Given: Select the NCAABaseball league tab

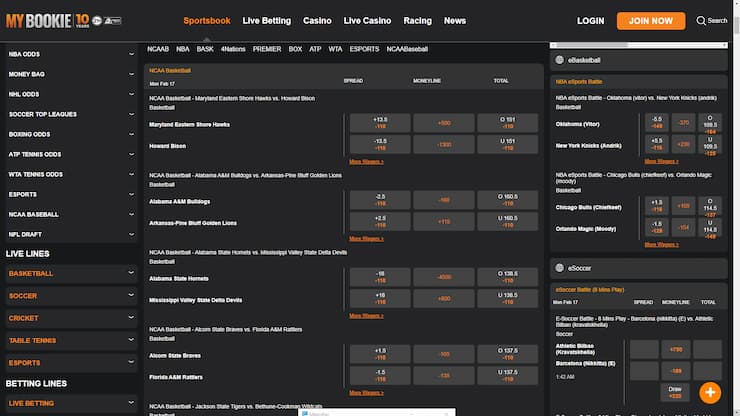Looking at the screenshot, I should click(x=407, y=49).
